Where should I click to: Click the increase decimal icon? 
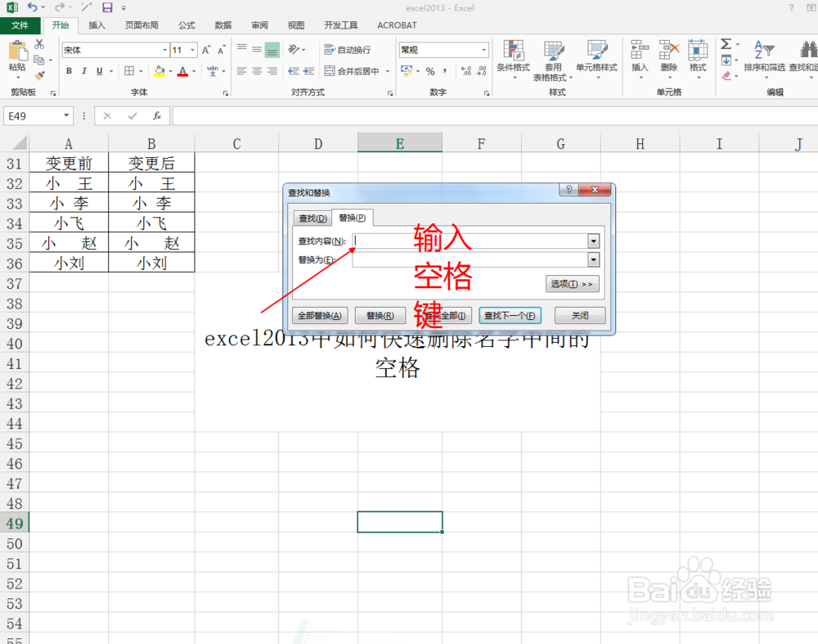tap(466, 71)
